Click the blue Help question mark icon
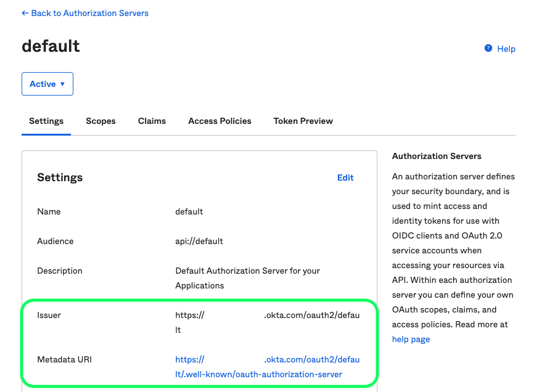Image resolution: width=534 pixels, height=392 pixels. coord(488,48)
